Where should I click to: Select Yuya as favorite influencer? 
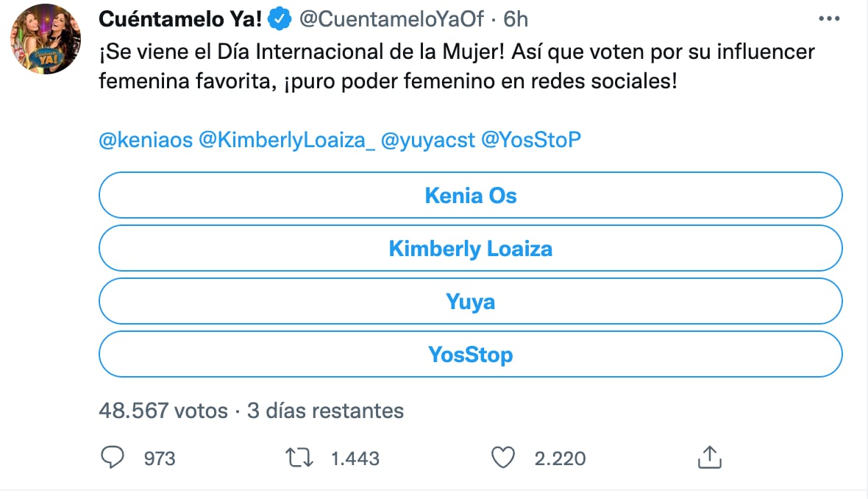coord(470,301)
